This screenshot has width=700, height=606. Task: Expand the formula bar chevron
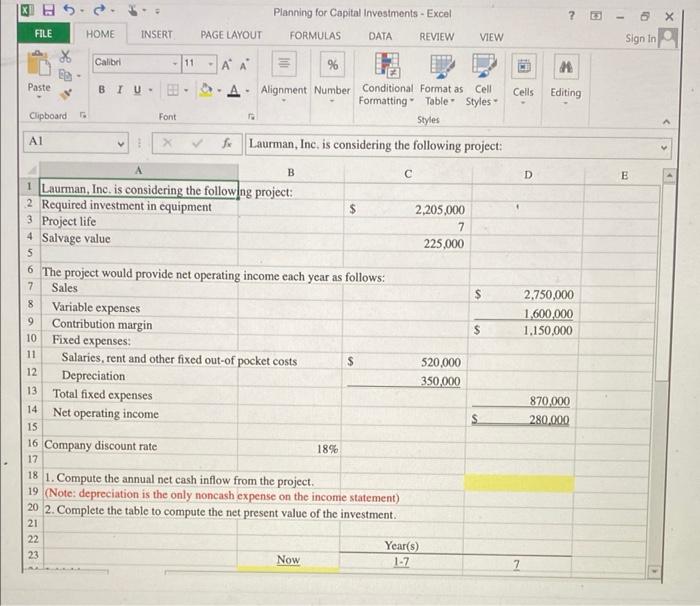click(664, 147)
